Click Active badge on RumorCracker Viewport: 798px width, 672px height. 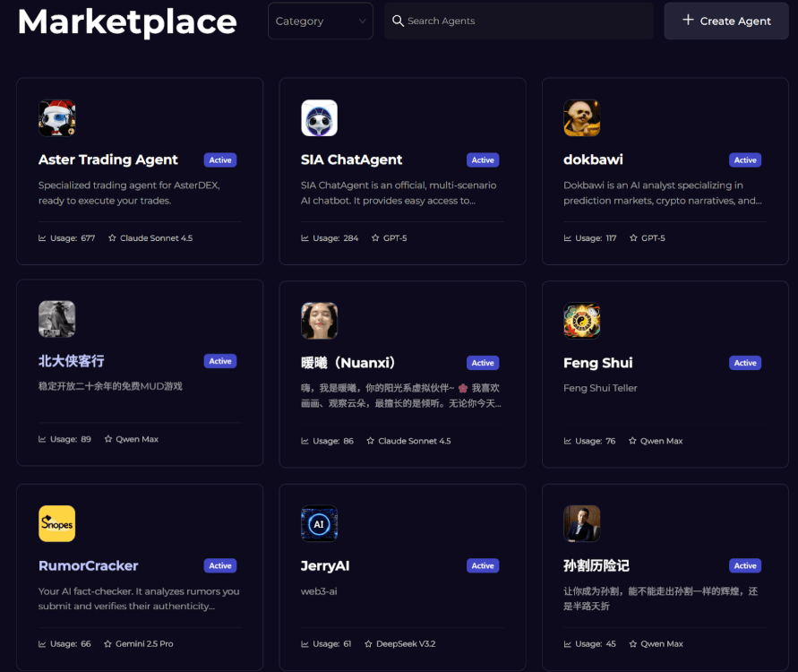click(x=219, y=565)
